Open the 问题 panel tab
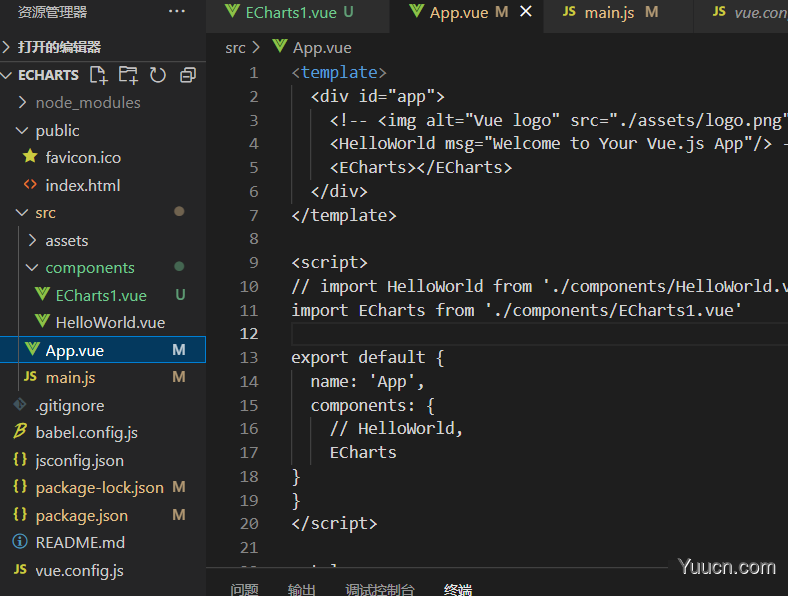 pyautogui.click(x=244, y=589)
